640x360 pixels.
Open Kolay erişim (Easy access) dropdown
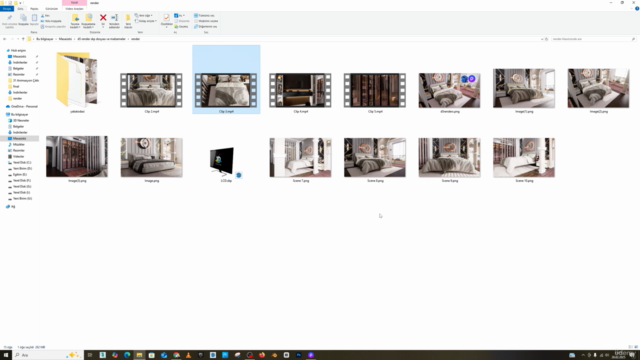point(146,21)
